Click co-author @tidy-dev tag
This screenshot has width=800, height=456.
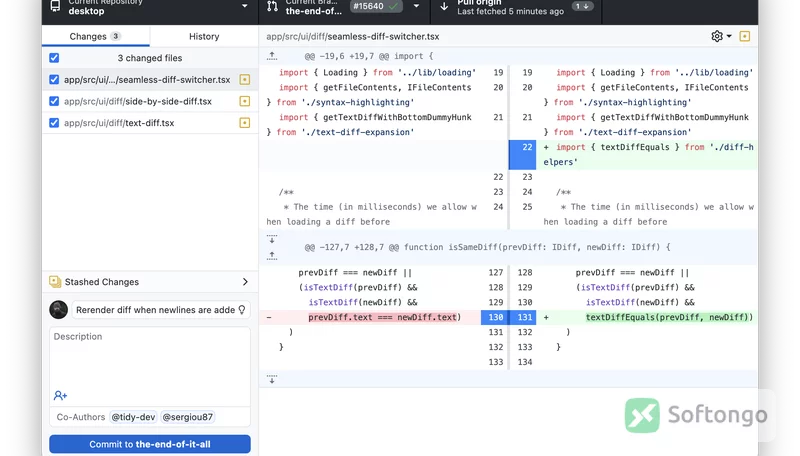coord(133,417)
